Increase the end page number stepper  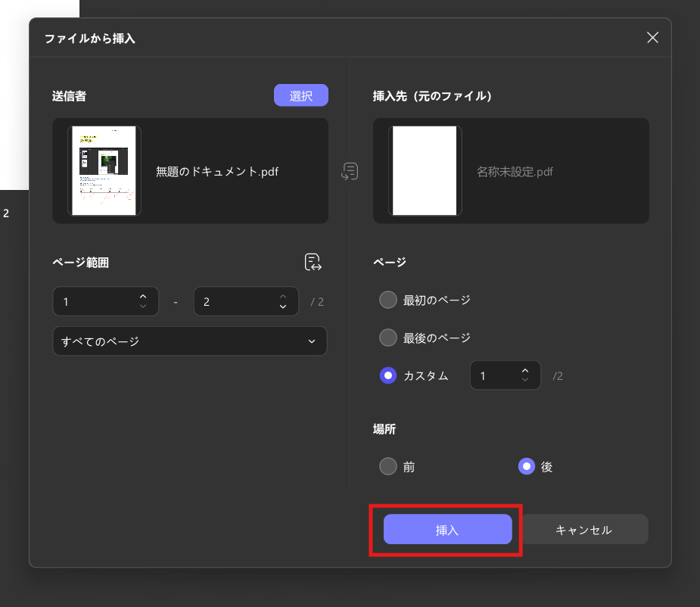(283, 297)
